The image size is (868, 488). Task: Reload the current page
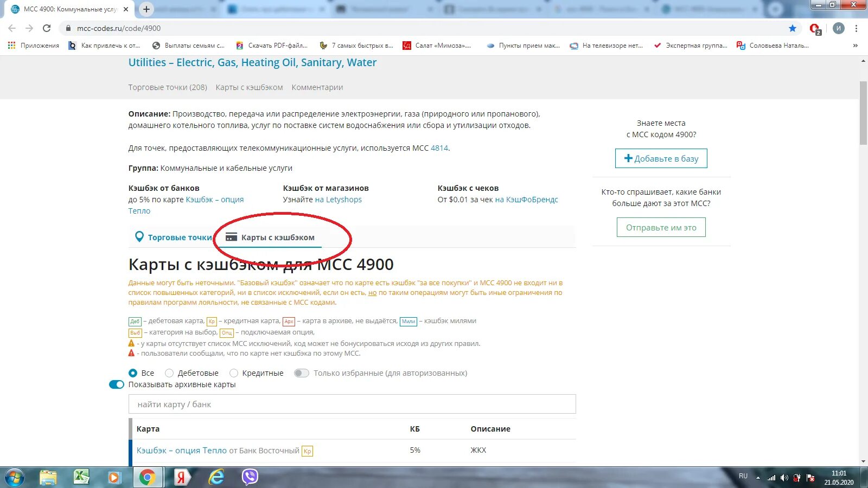coord(47,28)
